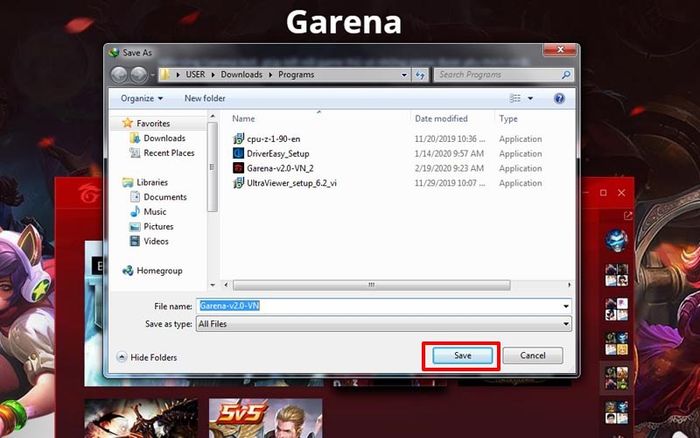Open the blue avatar in Garena sidebar

[616, 240]
